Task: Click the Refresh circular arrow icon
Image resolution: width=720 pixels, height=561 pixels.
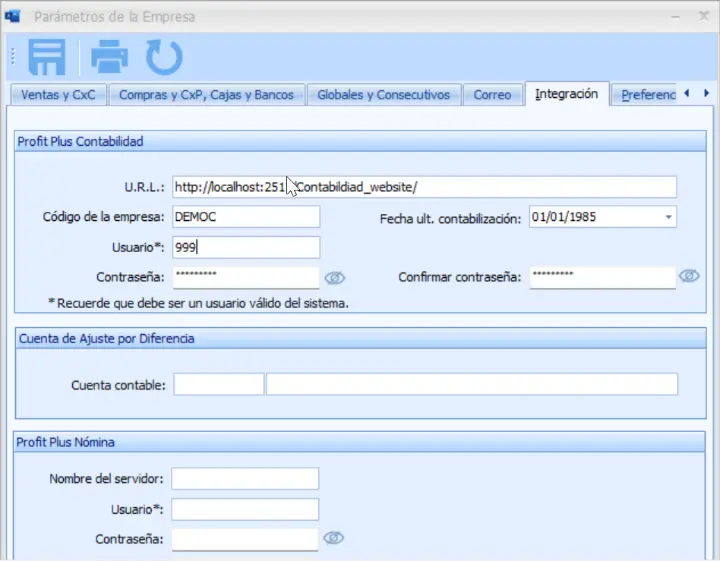Action: point(164,57)
